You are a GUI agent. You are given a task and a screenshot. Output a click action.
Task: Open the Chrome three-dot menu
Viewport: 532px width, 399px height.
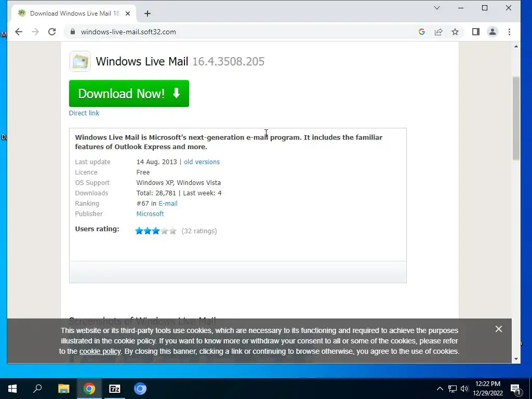[x=509, y=32]
